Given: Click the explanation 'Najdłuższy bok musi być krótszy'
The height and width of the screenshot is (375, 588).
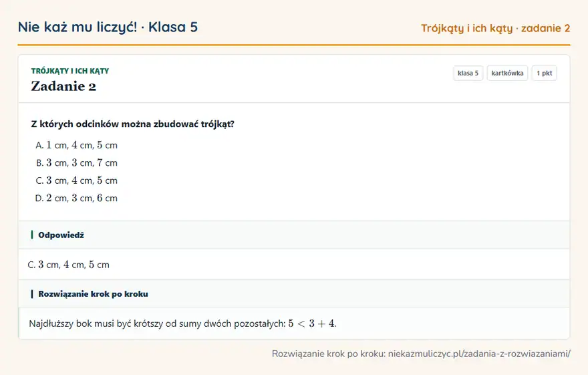Looking at the screenshot, I should tap(182, 324).
